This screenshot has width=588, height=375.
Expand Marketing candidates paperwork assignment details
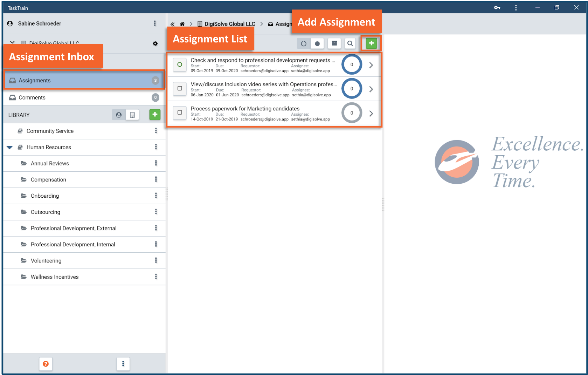[x=371, y=113]
